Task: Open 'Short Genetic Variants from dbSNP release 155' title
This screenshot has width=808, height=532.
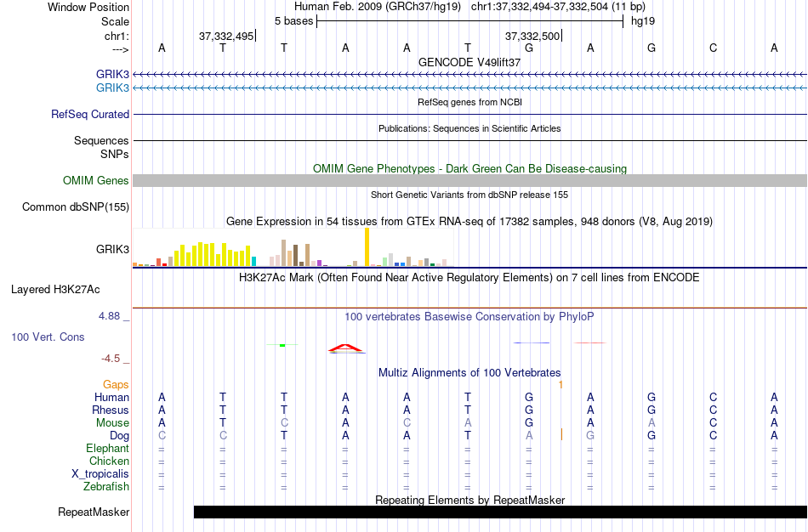Action: point(469,195)
